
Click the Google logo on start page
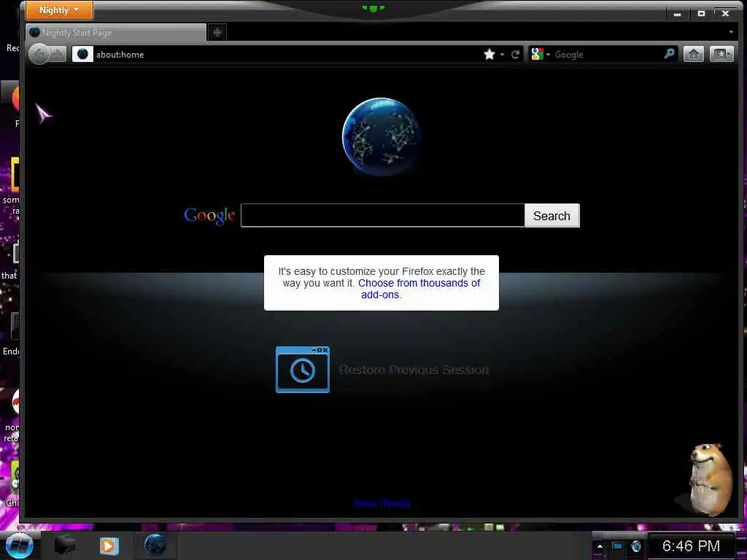[x=209, y=216]
